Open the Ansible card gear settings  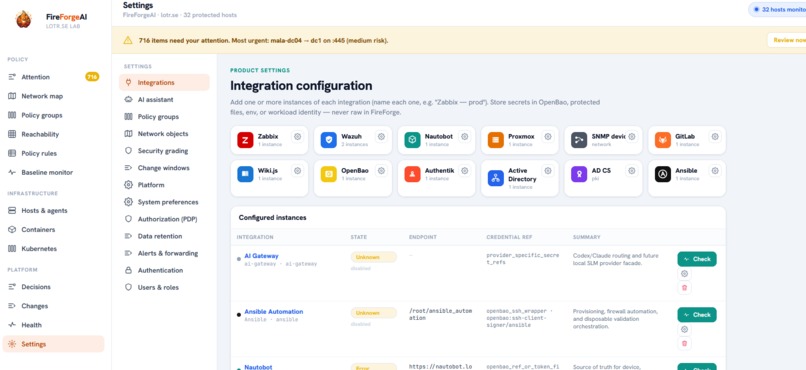pyautogui.click(x=715, y=171)
